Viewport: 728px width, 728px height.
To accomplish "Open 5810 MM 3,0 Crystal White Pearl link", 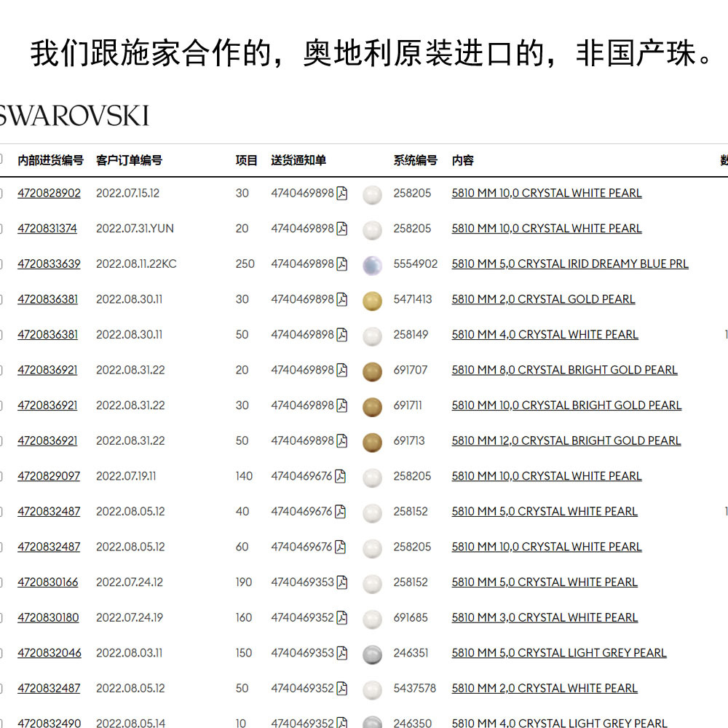I will coord(545,617).
